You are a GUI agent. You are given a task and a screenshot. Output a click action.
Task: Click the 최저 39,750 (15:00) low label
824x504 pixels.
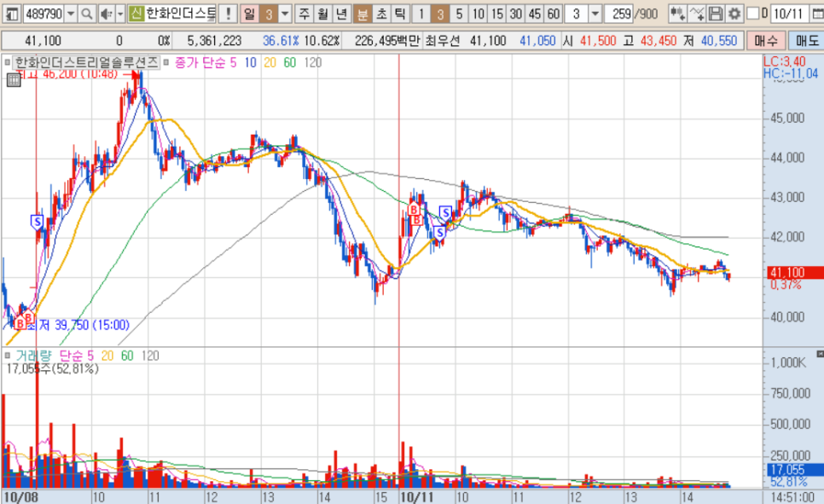[x=78, y=325]
